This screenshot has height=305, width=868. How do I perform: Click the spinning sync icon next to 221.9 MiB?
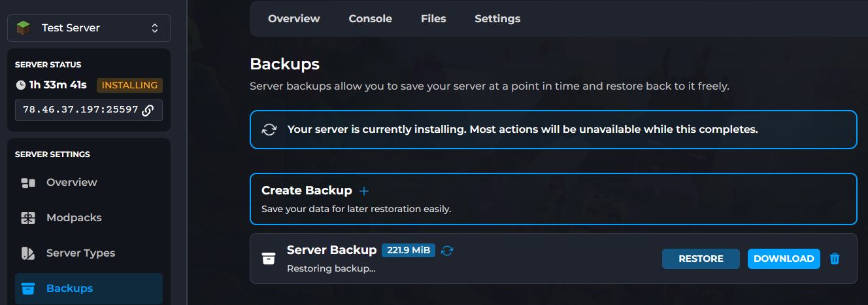click(x=447, y=250)
